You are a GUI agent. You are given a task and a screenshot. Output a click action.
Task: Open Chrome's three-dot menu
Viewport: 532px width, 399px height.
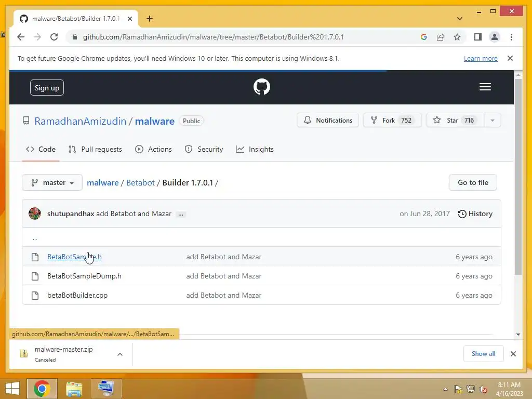pos(511,37)
